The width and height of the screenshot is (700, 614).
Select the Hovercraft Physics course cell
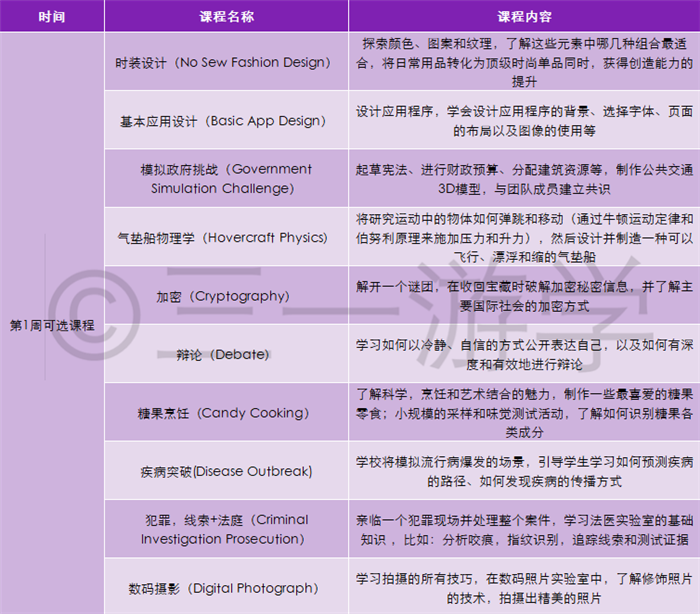(226, 237)
